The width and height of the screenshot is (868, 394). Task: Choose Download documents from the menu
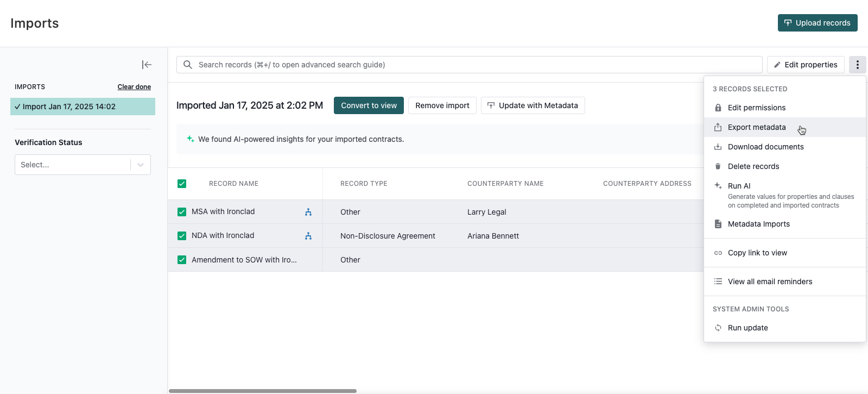click(x=785, y=147)
